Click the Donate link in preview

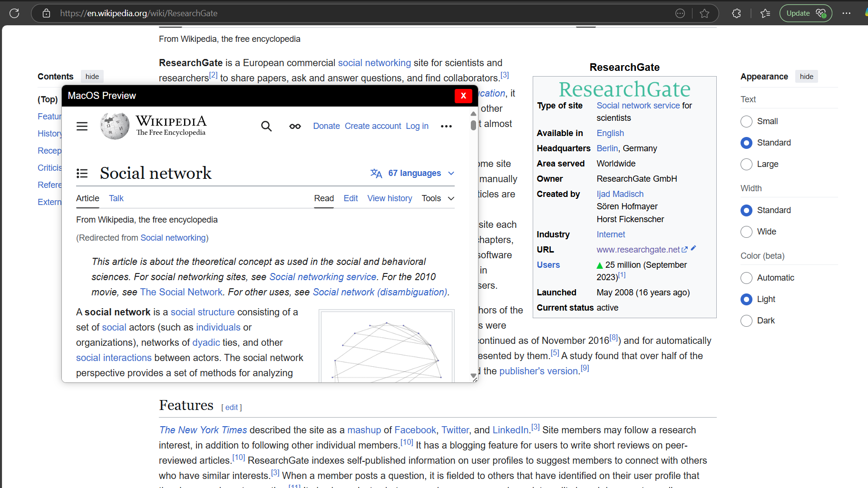point(326,126)
